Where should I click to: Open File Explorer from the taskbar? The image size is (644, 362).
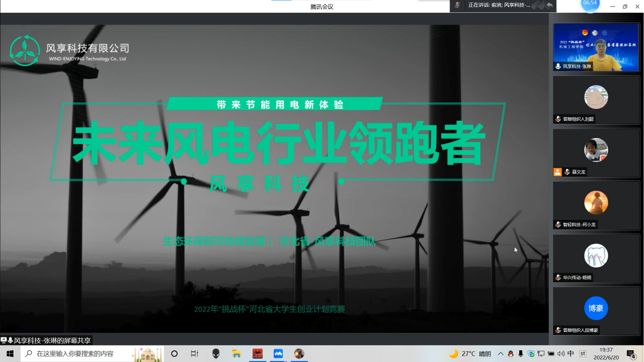[x=236, y=354]
